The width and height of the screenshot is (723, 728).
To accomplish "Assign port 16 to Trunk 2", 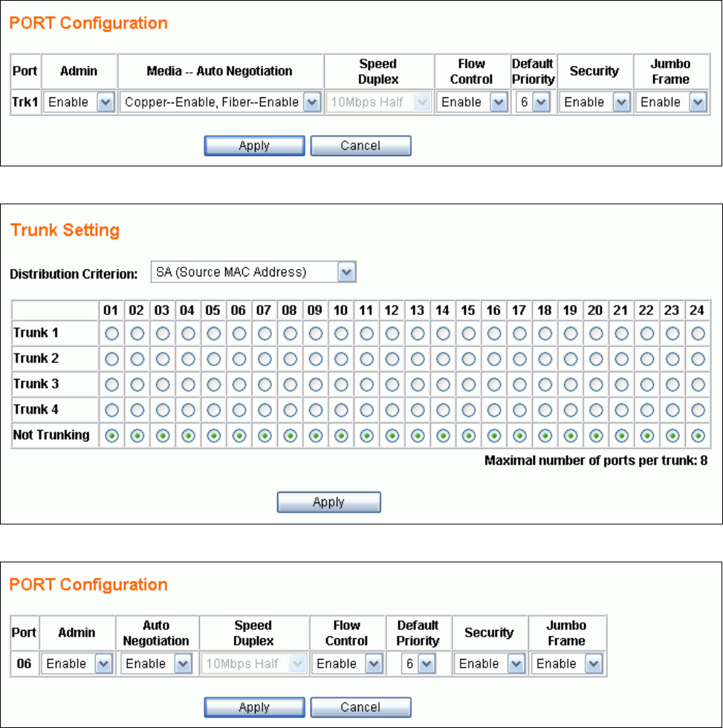I will [494, 359].
